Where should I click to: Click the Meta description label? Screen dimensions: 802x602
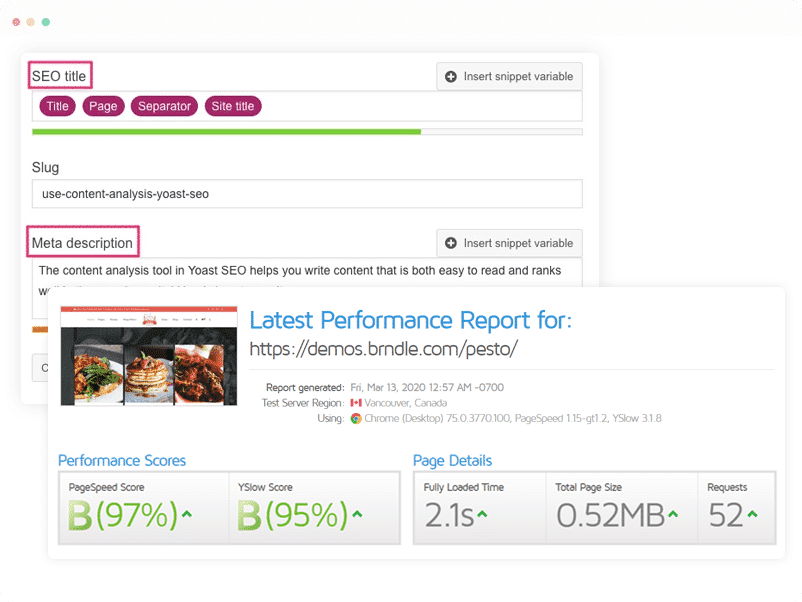tap(82, 243)
